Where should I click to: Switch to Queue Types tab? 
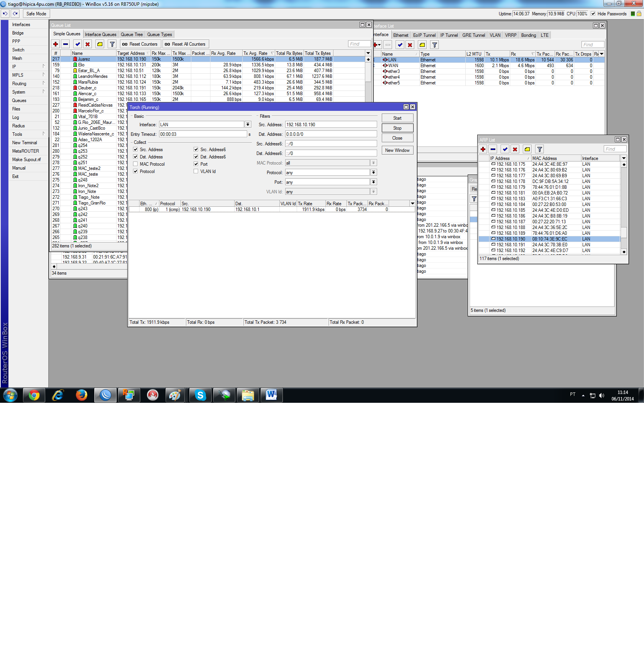159,35
